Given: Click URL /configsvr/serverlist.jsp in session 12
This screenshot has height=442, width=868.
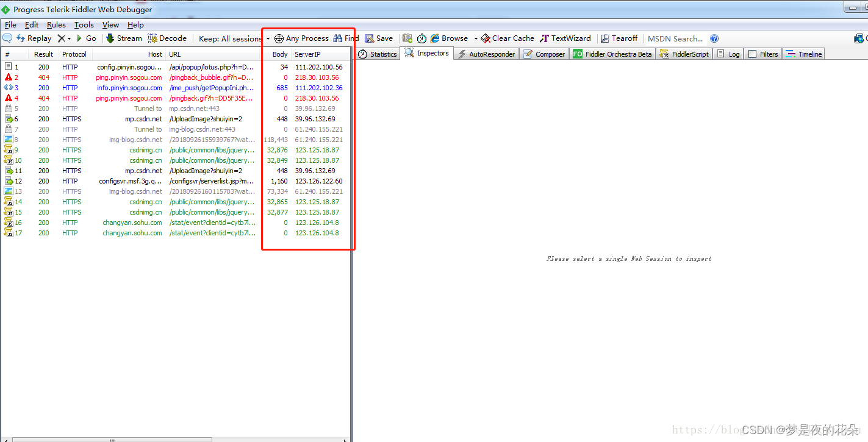Looking at the screenshot, I should [212, 181].
